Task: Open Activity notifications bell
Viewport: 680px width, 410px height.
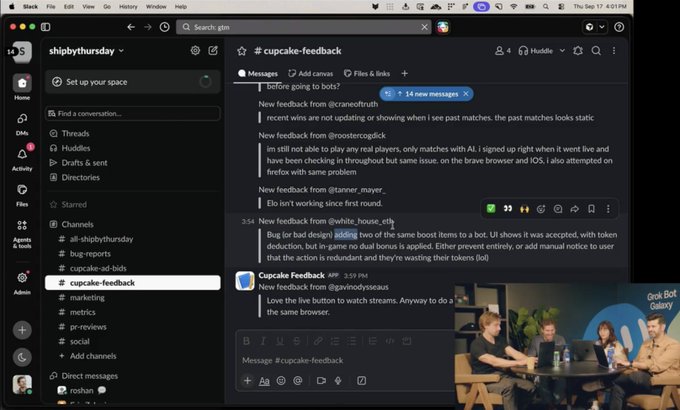Action: 22,158
